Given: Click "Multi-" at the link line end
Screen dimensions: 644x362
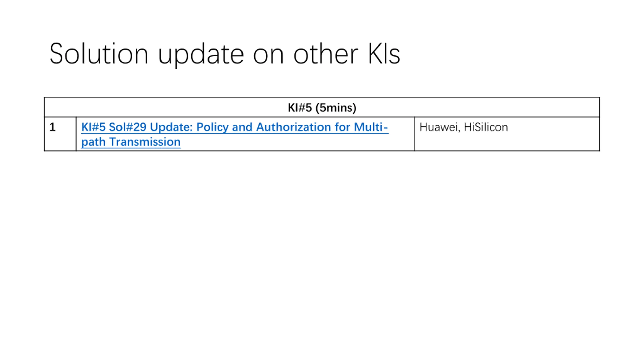Looking at the screenshot, I should coord(371,127).
